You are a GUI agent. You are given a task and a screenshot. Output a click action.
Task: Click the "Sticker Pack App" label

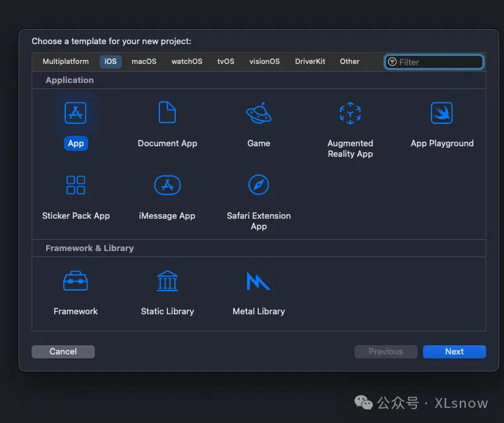tap(76, 215)
